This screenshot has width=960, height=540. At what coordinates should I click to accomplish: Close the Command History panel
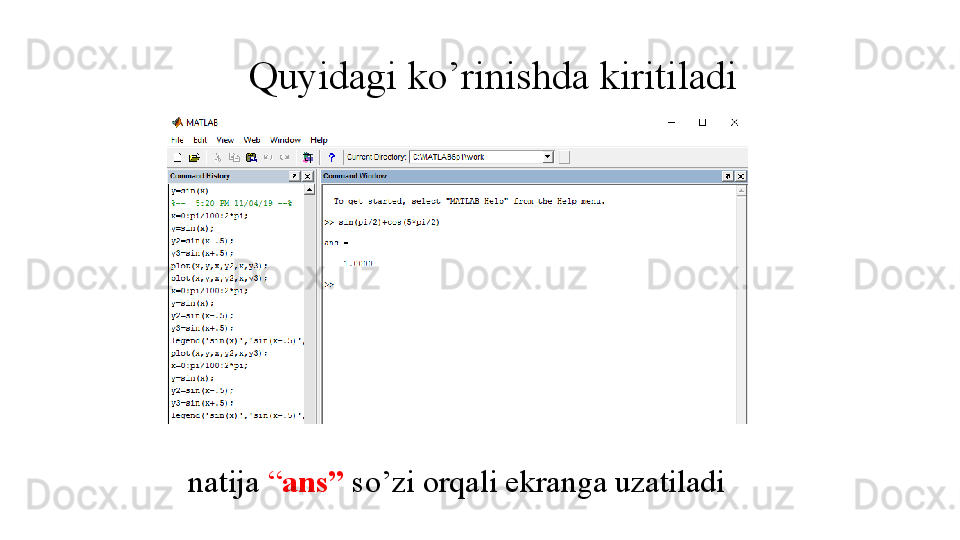tap(308, 176)
